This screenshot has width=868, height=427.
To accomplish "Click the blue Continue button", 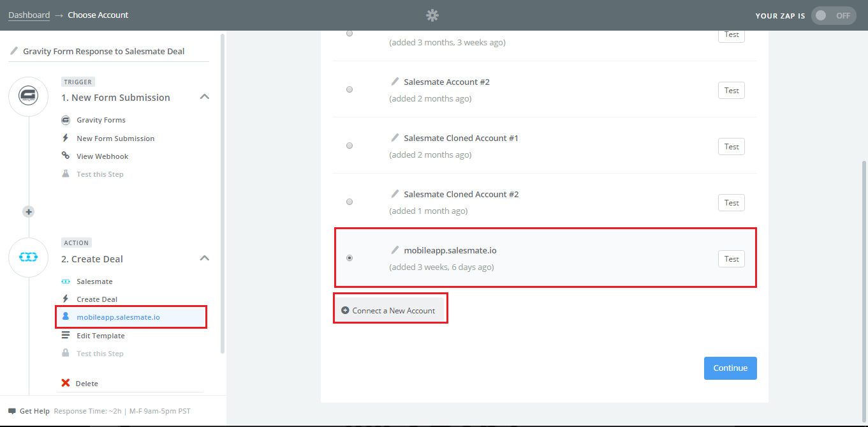I will 730,368.
